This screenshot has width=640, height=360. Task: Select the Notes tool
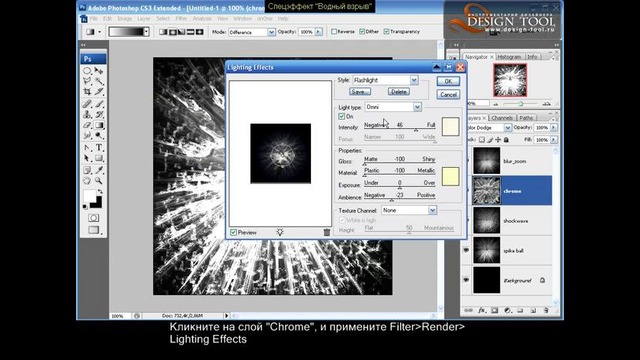[x=87, y=170]
